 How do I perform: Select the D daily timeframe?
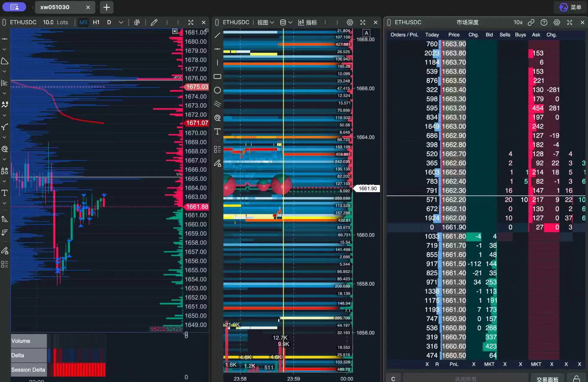pyautogui.click(x=109, y=22)
